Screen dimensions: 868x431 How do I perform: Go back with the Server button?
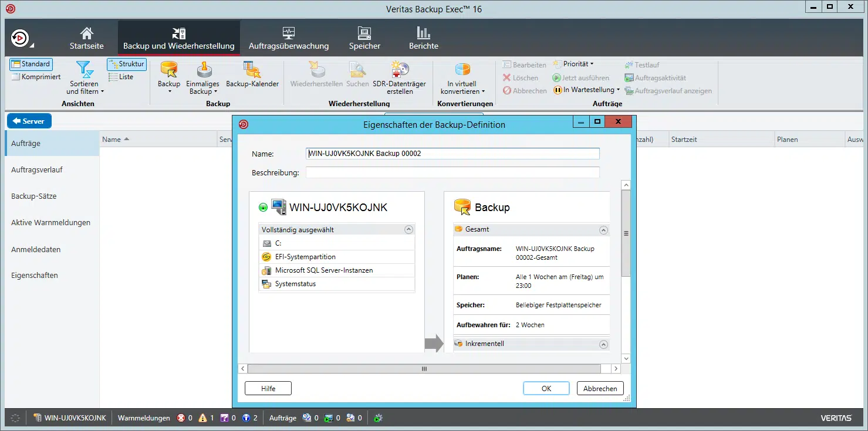[x=29, y=121]
